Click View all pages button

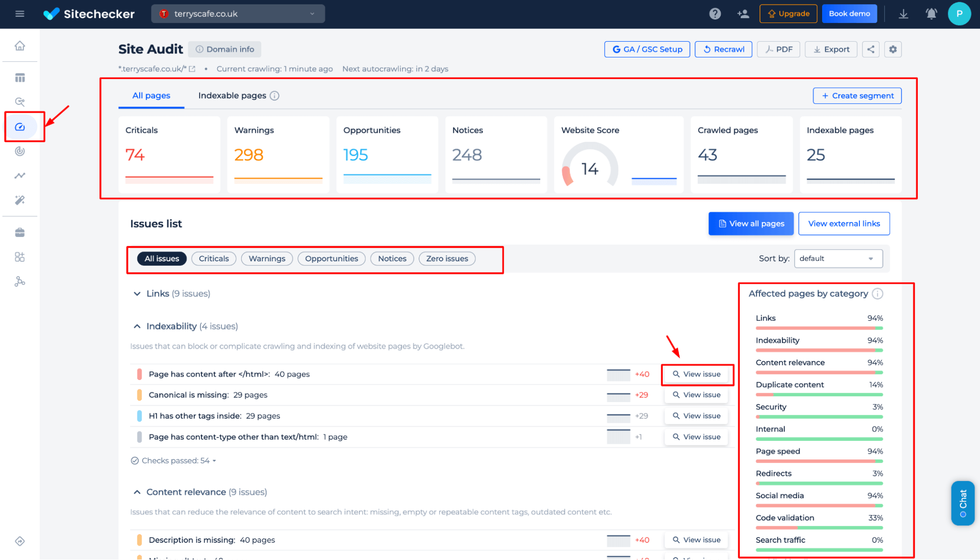pos(751,223)
